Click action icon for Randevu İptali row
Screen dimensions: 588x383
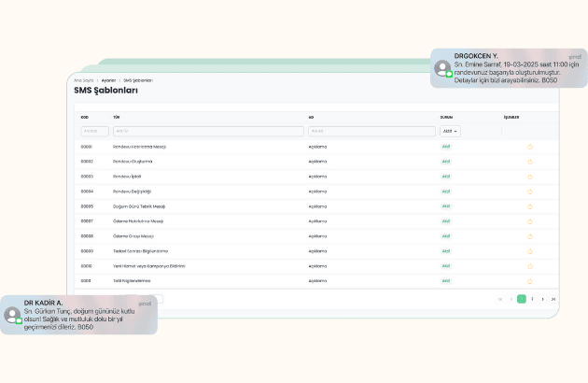click(x=530, y=177)
